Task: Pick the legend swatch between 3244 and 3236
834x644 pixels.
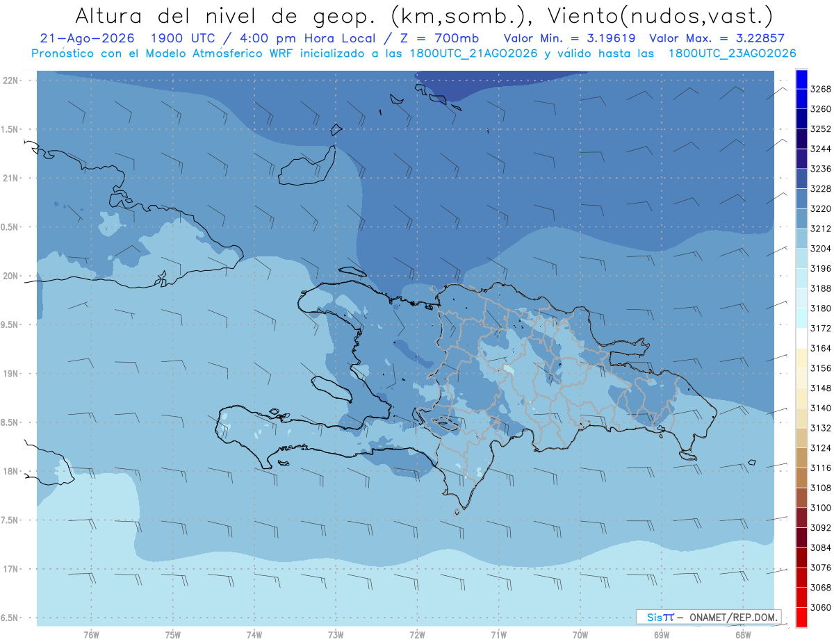Action: (801, 158)
